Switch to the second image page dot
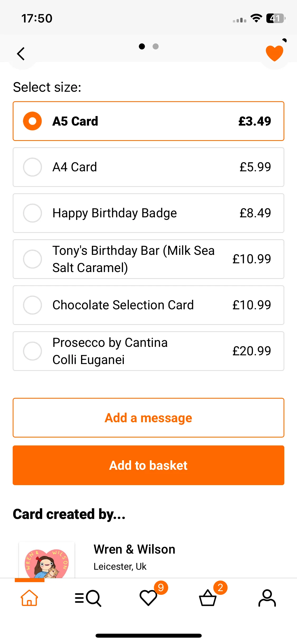 [x=155, y=47]
